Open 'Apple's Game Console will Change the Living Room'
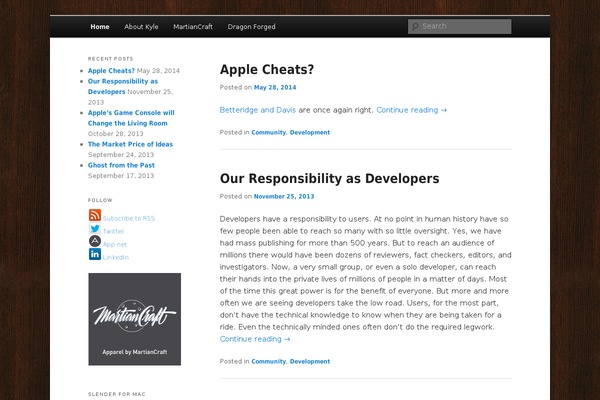Viewport: 600px width, 400px height. pyautogui.click(x=131, y=118)
